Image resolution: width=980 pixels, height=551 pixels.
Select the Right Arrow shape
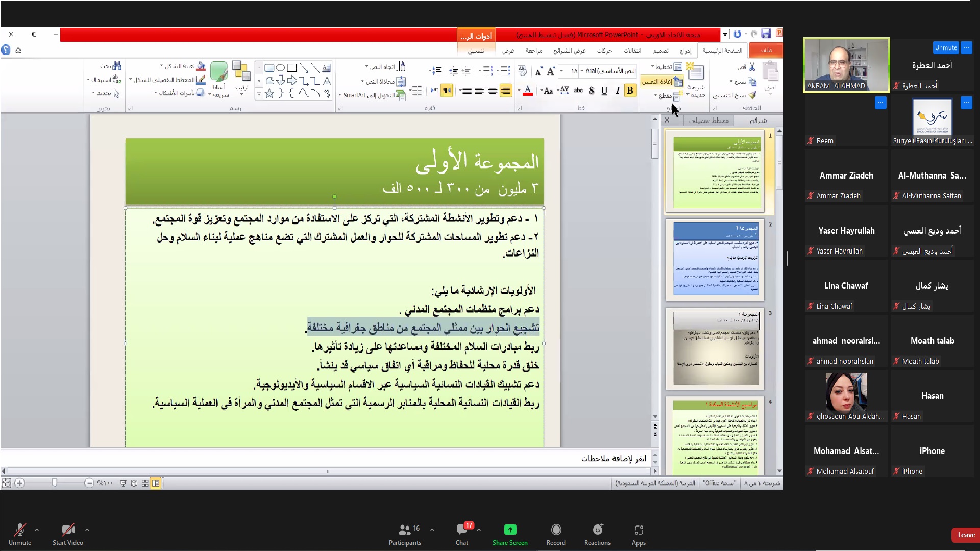(x=292, y=81)
